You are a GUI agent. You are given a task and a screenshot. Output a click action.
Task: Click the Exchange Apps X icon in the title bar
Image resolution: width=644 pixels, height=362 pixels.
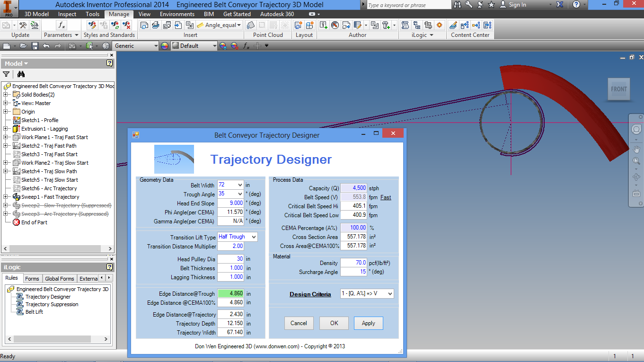[560, 5]
